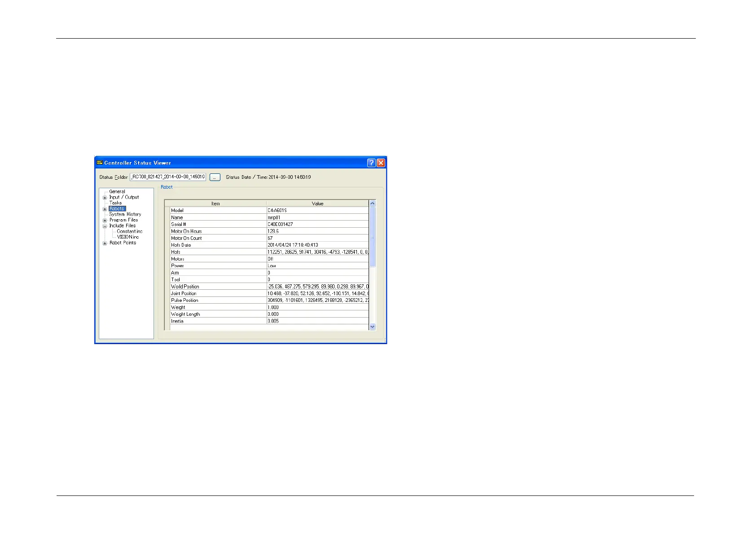756x535 pixels.
Task: Click Pulse Position value starting 304909
Action: click(x=317, y=300)
